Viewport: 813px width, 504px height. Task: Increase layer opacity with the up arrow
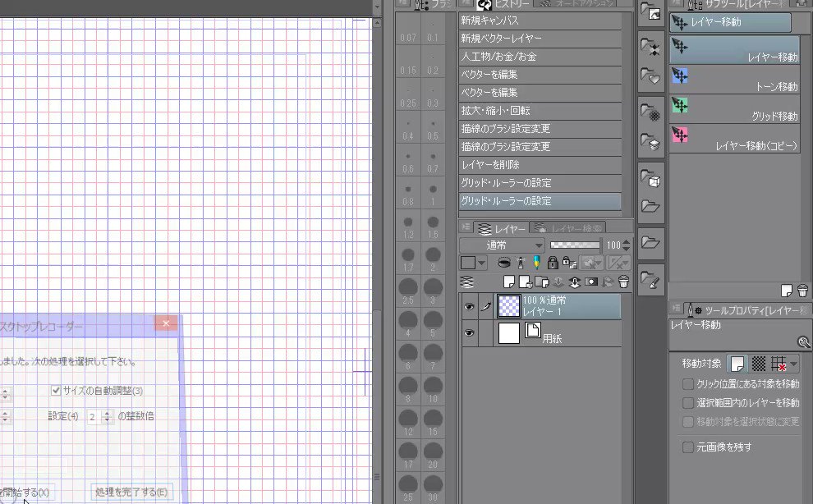pyautogui.click(x=627, y=241)
